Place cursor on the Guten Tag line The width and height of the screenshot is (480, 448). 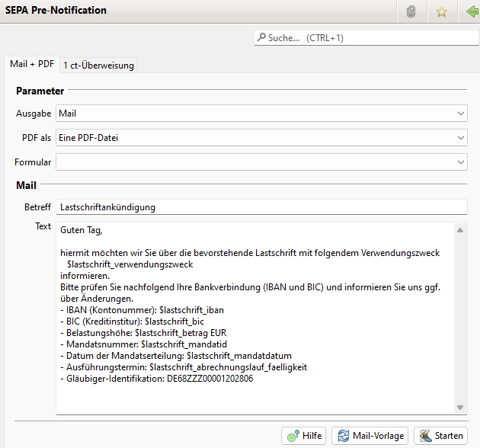click(x=81, y=230)
